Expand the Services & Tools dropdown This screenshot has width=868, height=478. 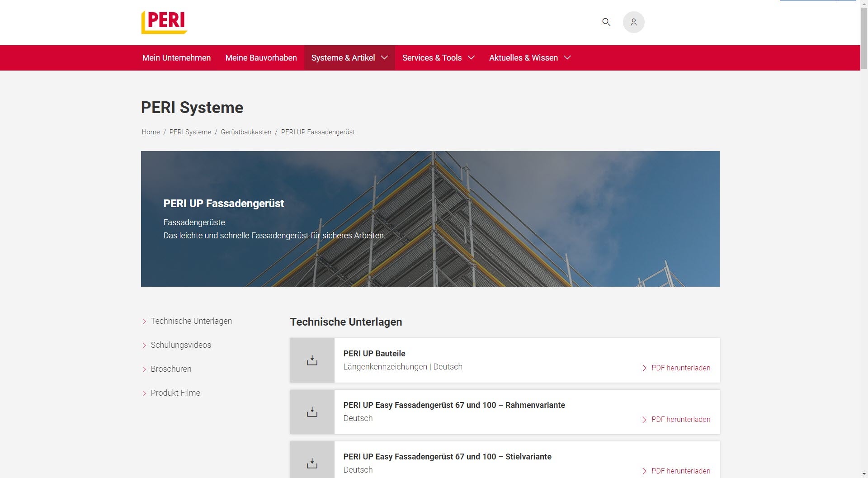[x=438, y=58]
